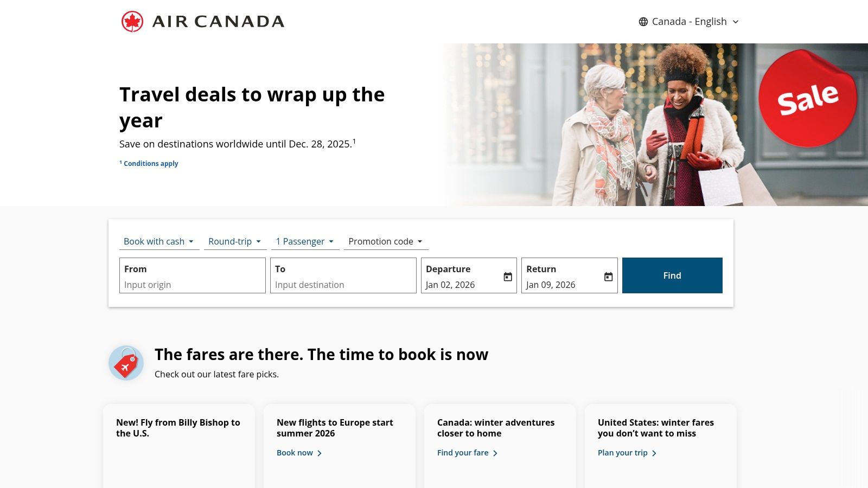Open the Canada - English language selector

[688, 22]
